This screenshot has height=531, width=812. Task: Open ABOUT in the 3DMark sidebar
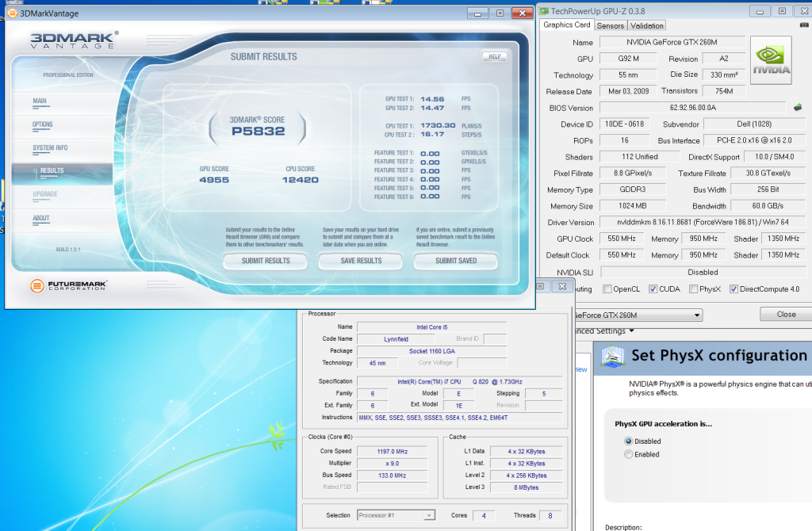(41, 219)
